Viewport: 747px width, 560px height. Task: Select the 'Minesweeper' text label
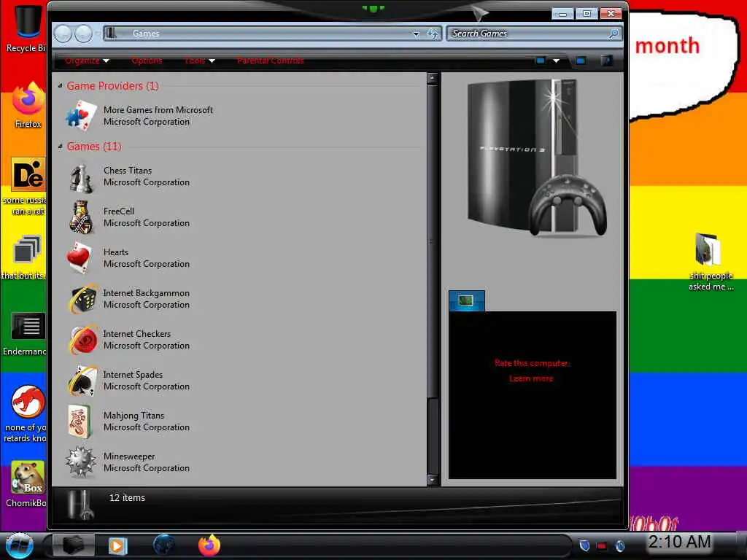[130, 456]
